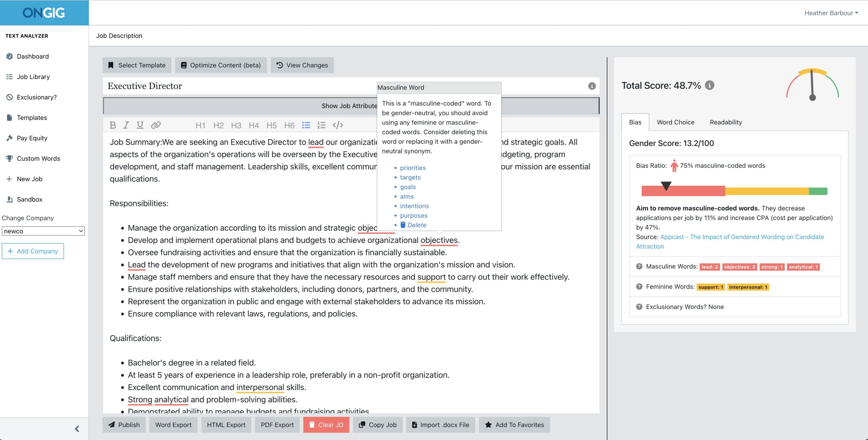Collapse the sidebar with the chevron arrow

click(77, 429)
